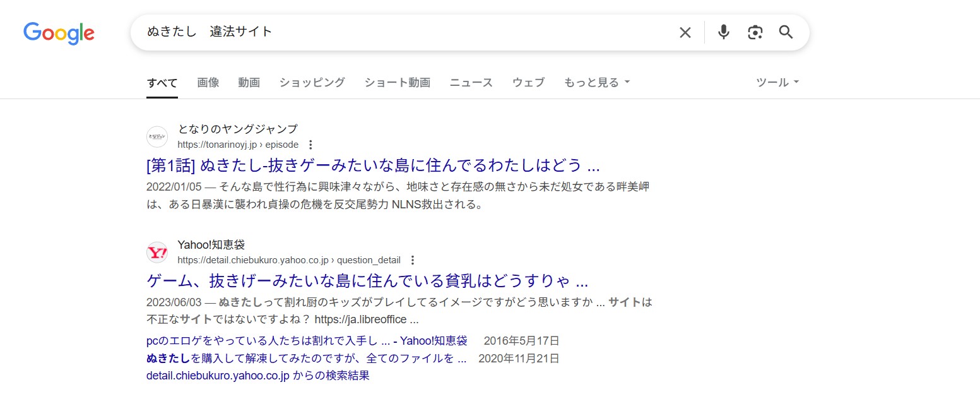The width and height of the screenshot is (980, 399).
Task: Click the magnifying glass to search
Action: [786, 32]
